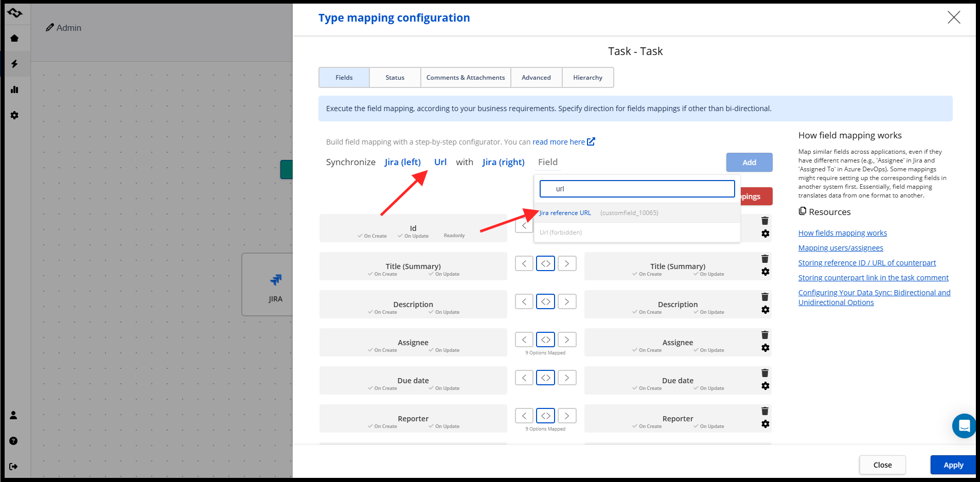Image resolution: width=980 pixels, height=482 pixels.
Task: Select bidirectional sync for Due date
Action: 546,378
